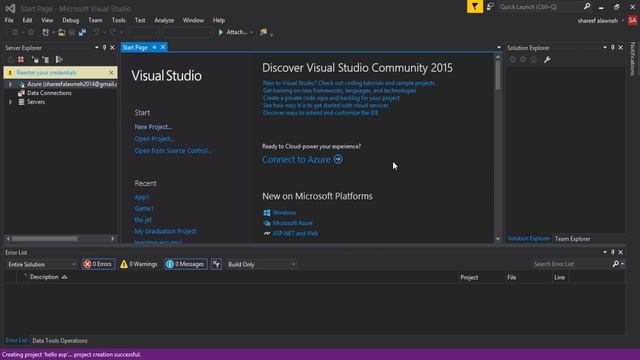Toggle the 0 Warnings filter button
This screenshot has width=640, height=360.
click(139, 264)
